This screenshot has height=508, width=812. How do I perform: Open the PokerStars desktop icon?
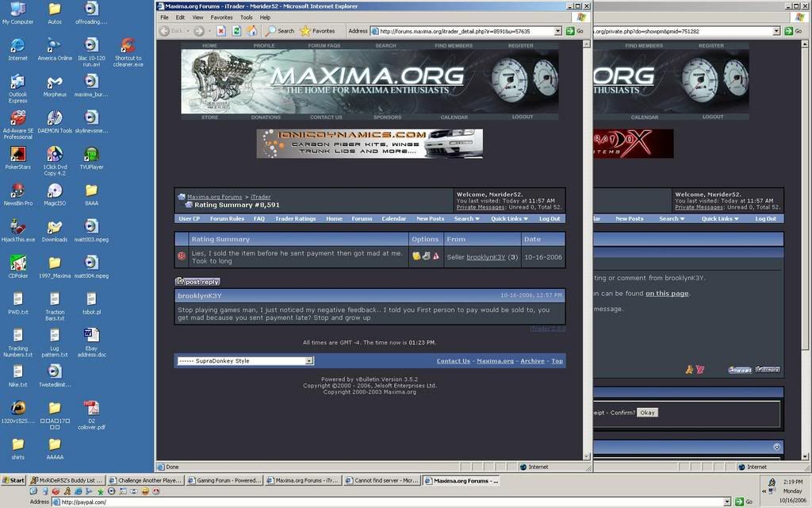click(17, 158)
